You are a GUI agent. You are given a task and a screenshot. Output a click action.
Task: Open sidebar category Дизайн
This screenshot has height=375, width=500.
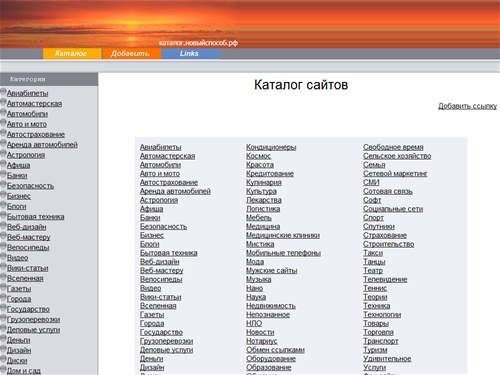click(19, 350)
